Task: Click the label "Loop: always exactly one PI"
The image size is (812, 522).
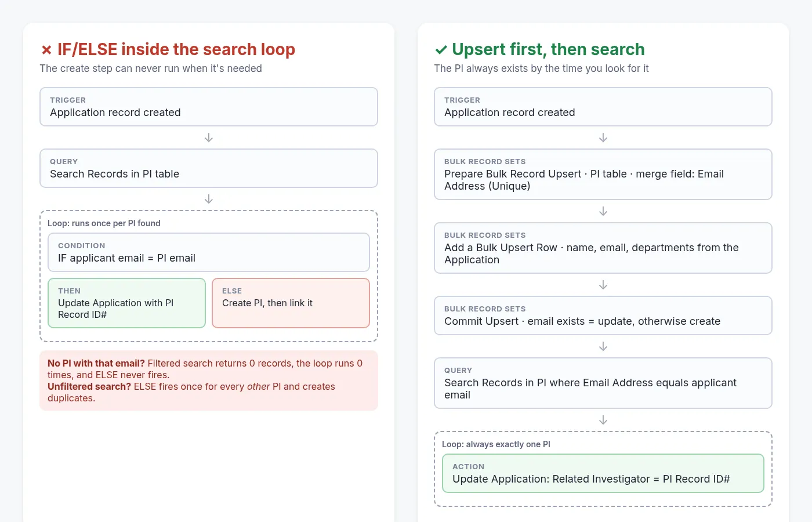Action: pos(496,444)
